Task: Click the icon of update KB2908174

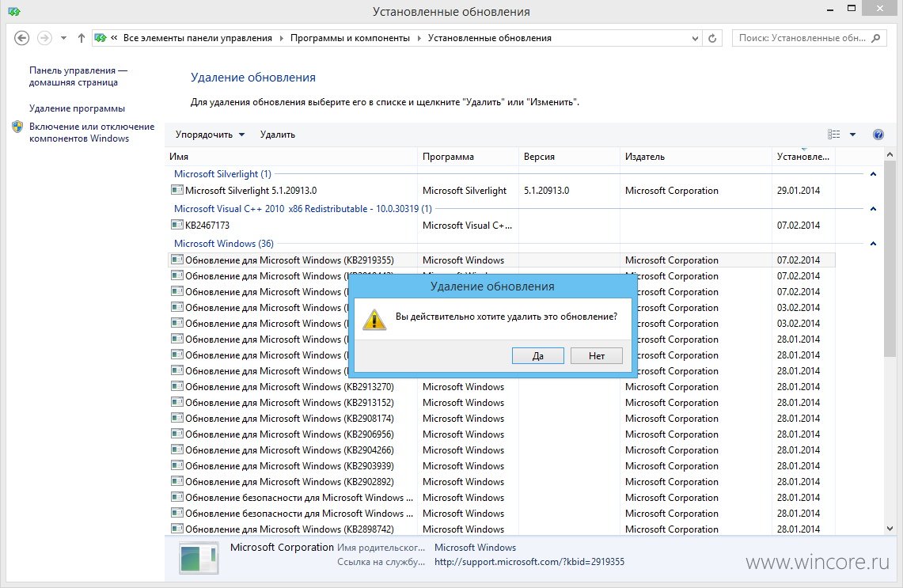Action: 177,418
